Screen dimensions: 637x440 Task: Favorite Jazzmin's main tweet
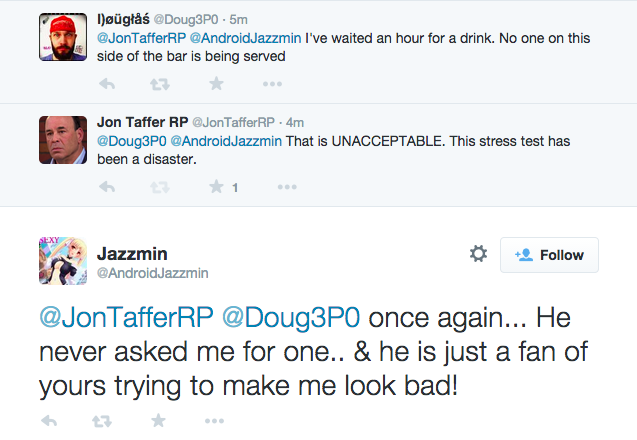tap(158, 420)
